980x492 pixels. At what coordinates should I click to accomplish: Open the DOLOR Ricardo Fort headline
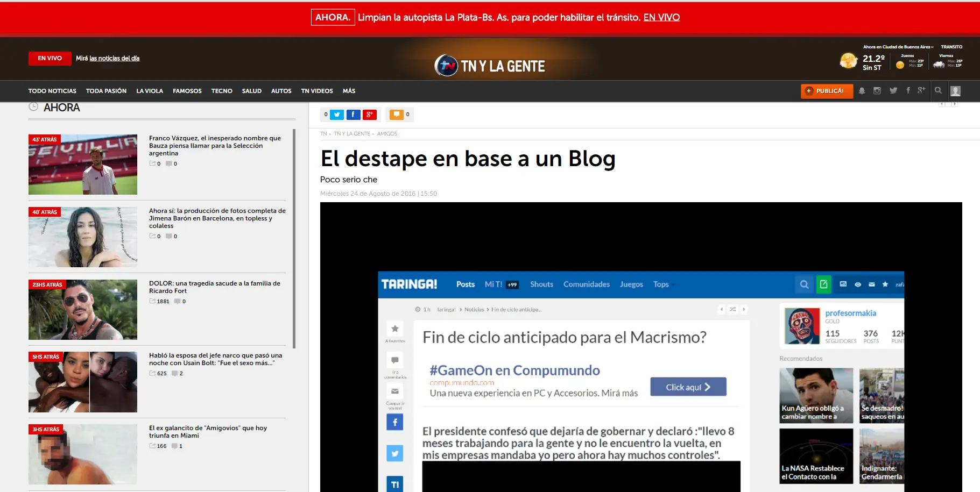(215, 287)
